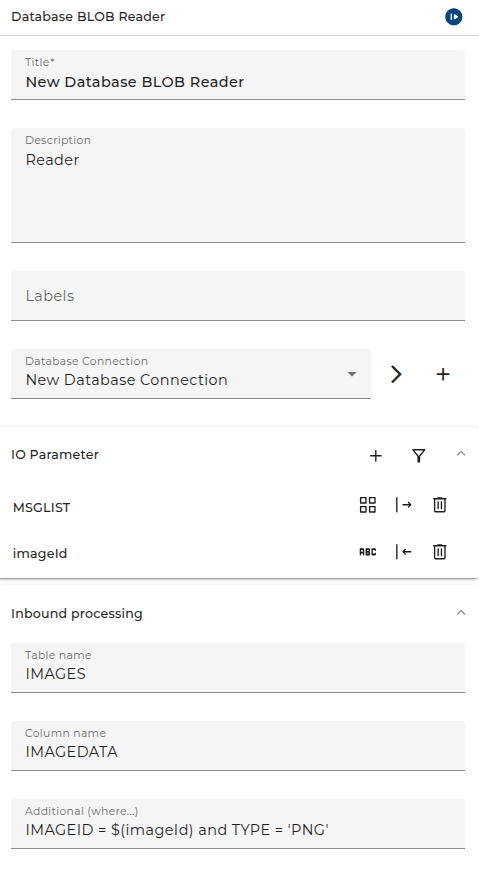The width and height of the screenshot is (479, 871).
Task: Open the Database Connection dropdown
Action: tap(191, 374)
